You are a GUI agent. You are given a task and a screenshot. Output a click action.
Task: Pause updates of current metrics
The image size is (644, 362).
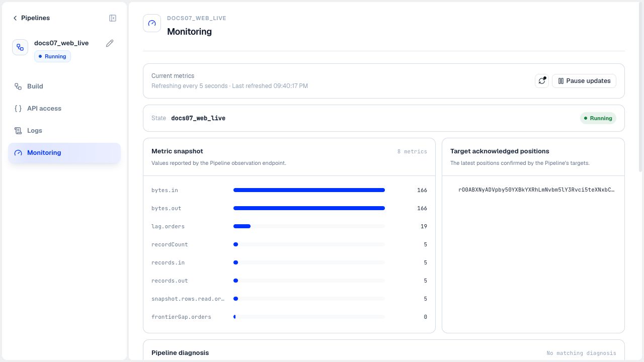tap(584, 81)
